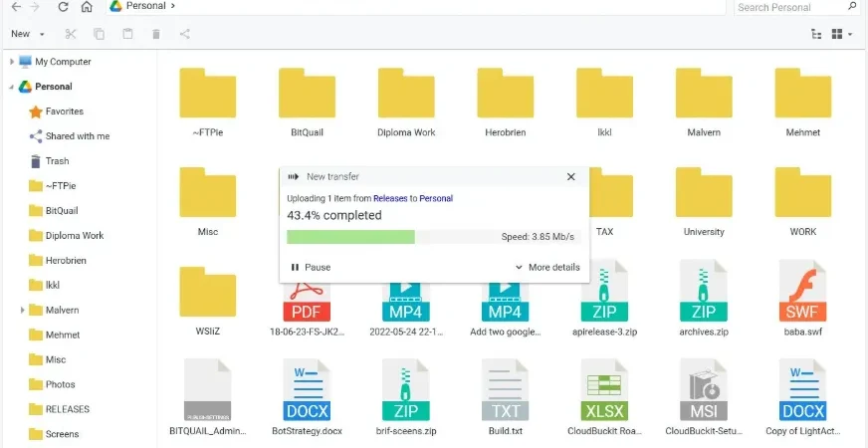This screenshot has height=448, width=868.
Task: Expand More details in transfer dialog
Action: pos(547,267)
